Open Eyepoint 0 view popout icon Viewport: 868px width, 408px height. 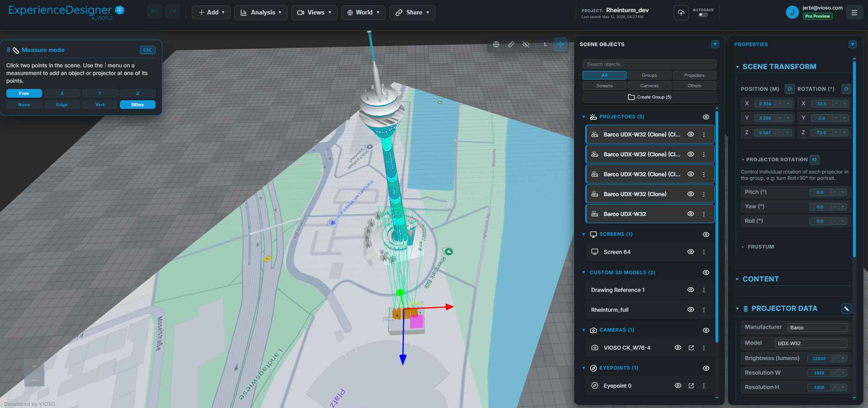click(691, 385)
